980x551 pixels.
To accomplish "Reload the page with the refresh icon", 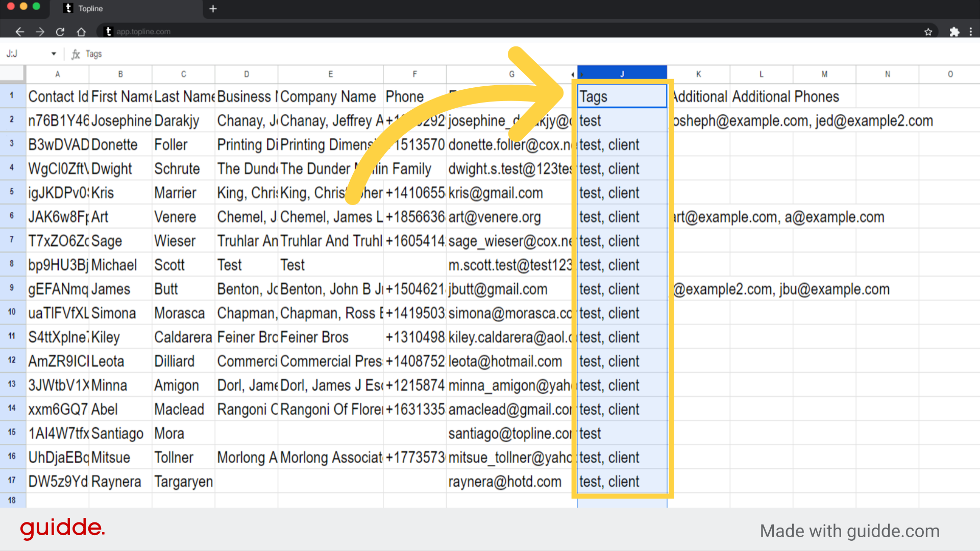I will [60, 32].
